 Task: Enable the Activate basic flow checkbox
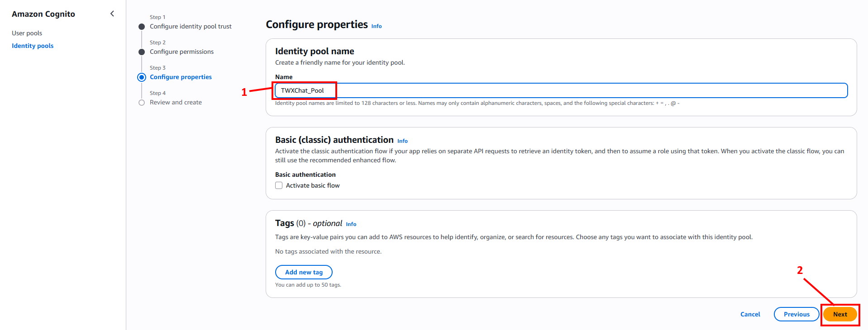click(x=279, y=185)
